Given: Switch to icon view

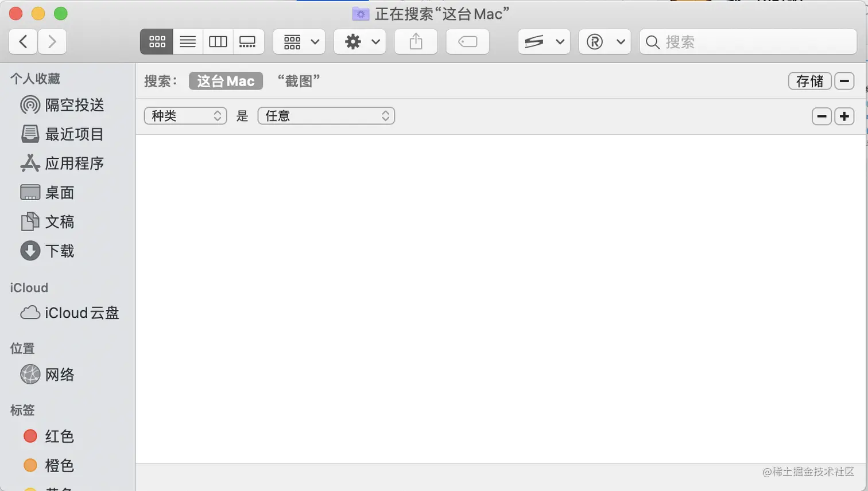Looking at the screenshot, I should click(157, 42).
